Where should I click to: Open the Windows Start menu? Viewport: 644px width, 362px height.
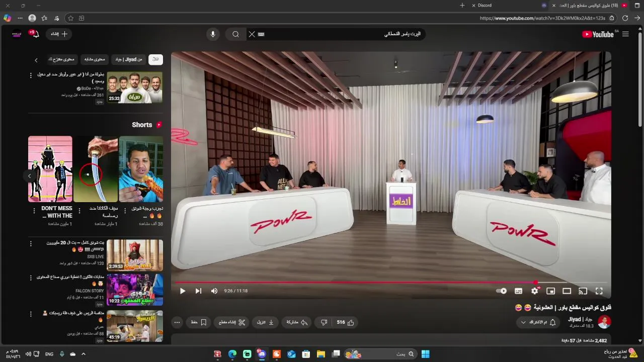click(425, 354)
